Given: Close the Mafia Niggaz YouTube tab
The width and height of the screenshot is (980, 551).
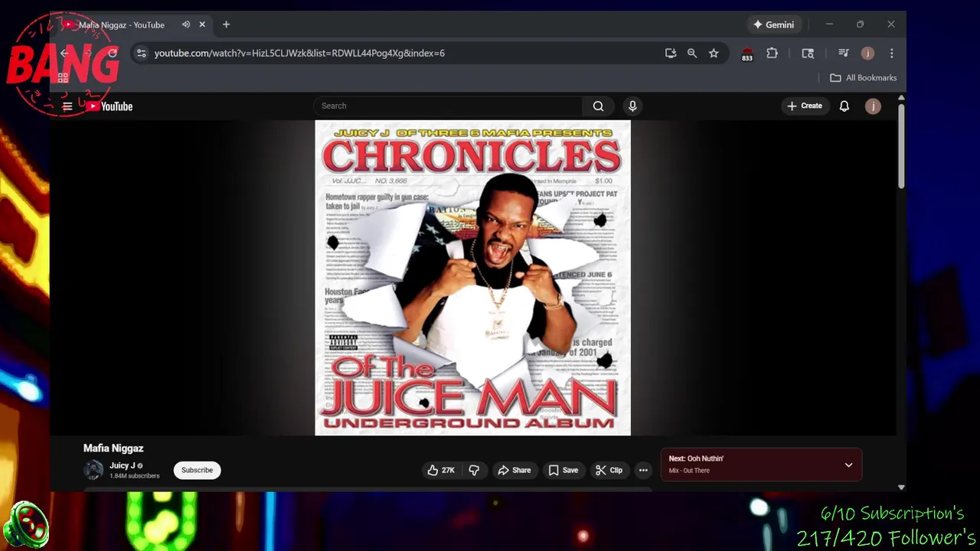Looking at the screenshot, I should [202, 24].
